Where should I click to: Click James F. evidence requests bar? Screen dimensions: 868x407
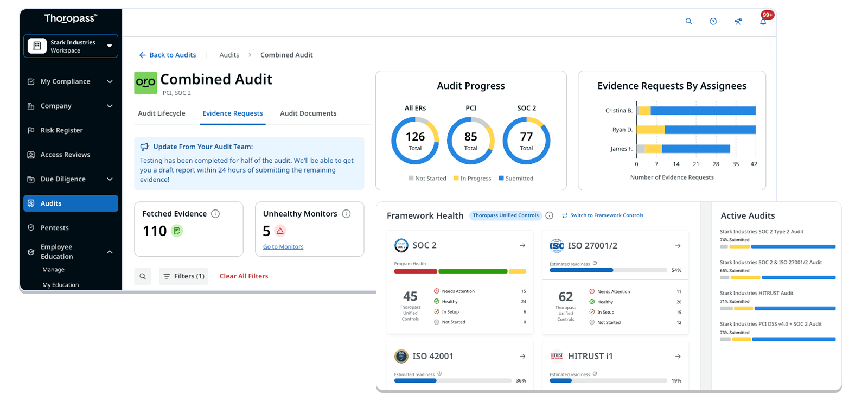coord(683,149)
